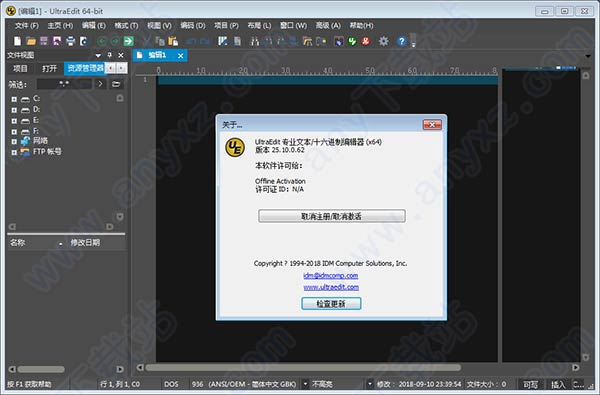The height and width of the screenshot is (395, 600).
Task: Click the blue Help question mark icon
Action: pyautogui.click(x=401, y=41)
